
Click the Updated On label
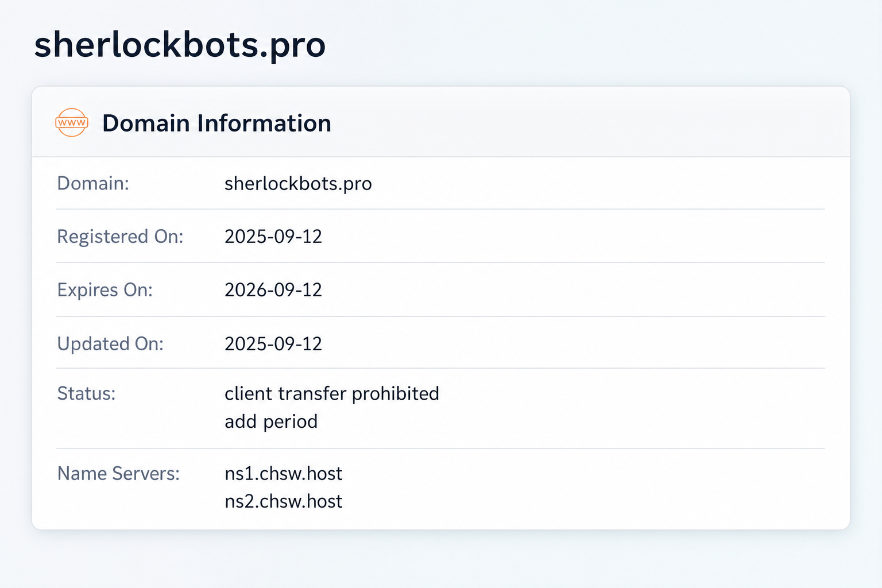point(110,343)
